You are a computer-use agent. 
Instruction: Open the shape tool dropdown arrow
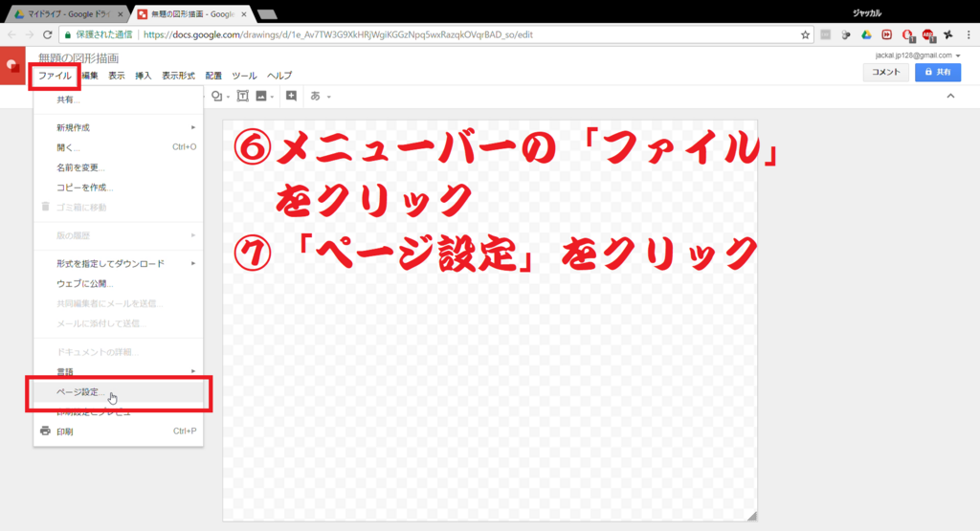[228, 97]
